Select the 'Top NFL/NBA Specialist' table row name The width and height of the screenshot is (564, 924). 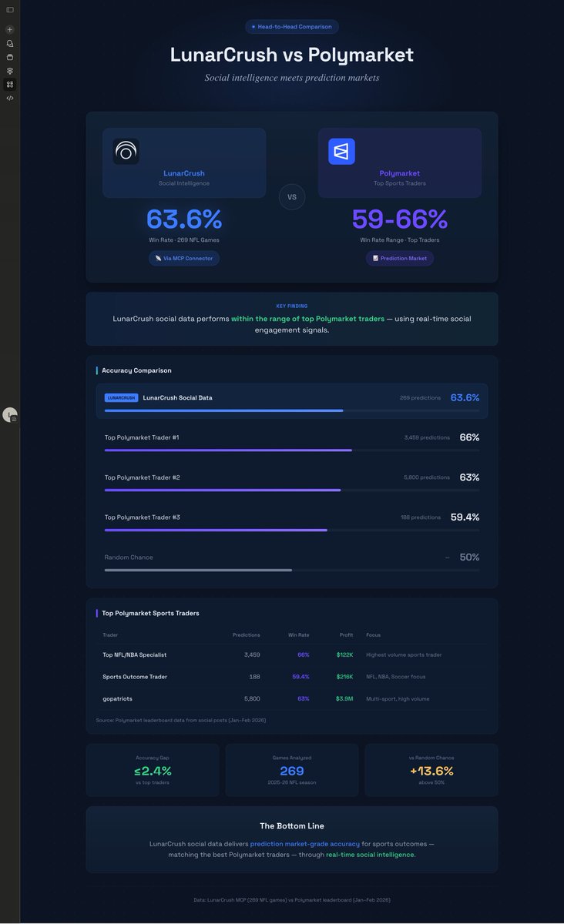coord(135,655)
